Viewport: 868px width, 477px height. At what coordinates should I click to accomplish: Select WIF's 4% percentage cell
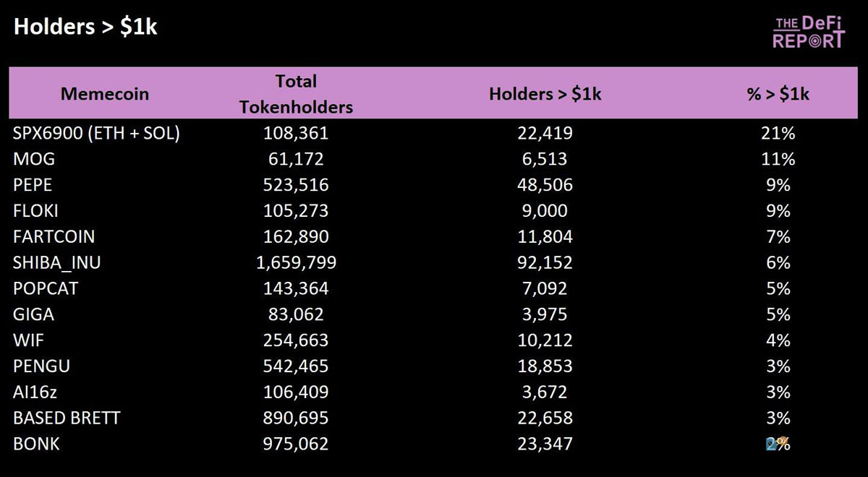[778, 340]
